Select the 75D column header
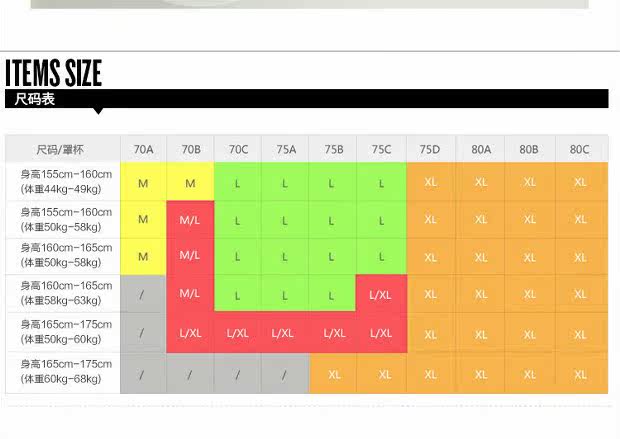 pos(430,150)
